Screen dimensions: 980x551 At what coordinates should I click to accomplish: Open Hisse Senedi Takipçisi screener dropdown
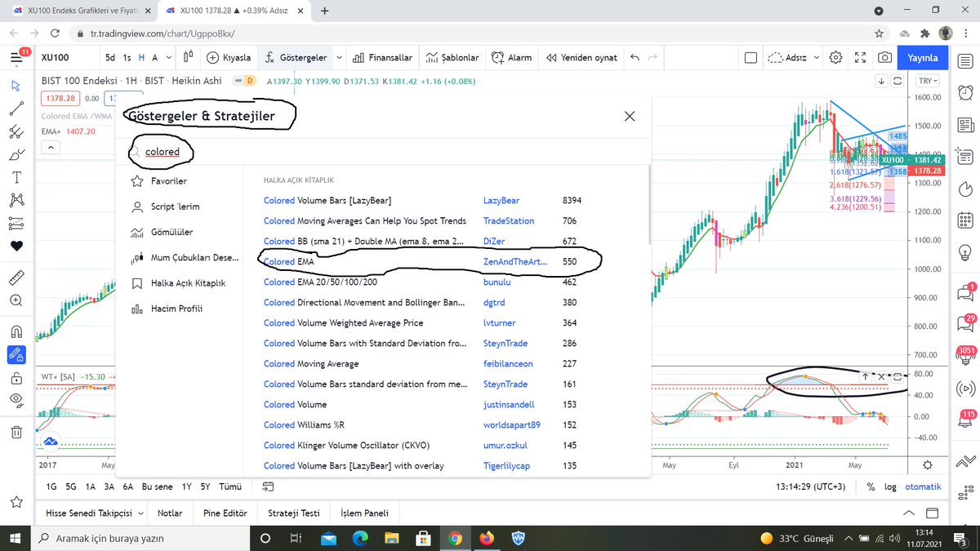point(96,513)
